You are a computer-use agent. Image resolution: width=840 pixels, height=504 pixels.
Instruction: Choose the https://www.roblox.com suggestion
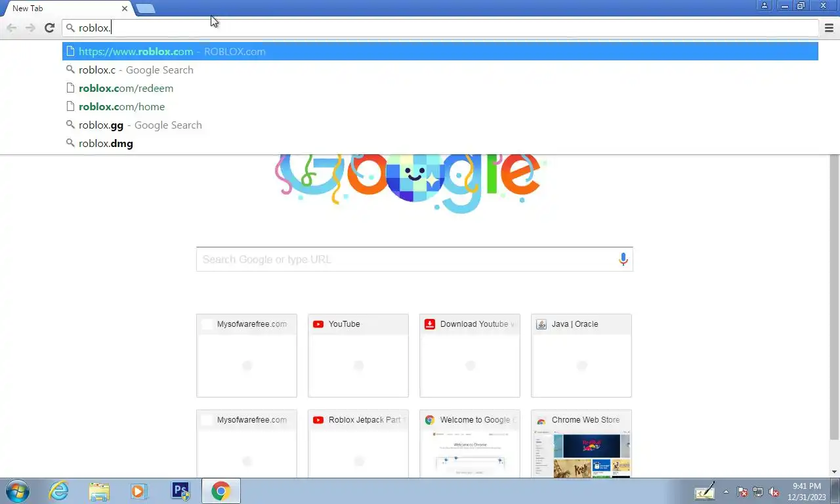[440, 51]
